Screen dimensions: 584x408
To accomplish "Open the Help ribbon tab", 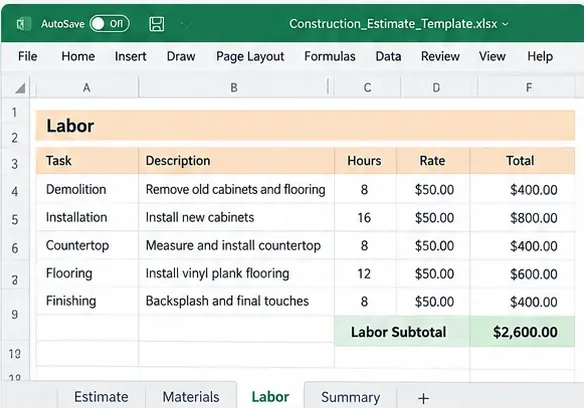I will click(x=540, y=57).
